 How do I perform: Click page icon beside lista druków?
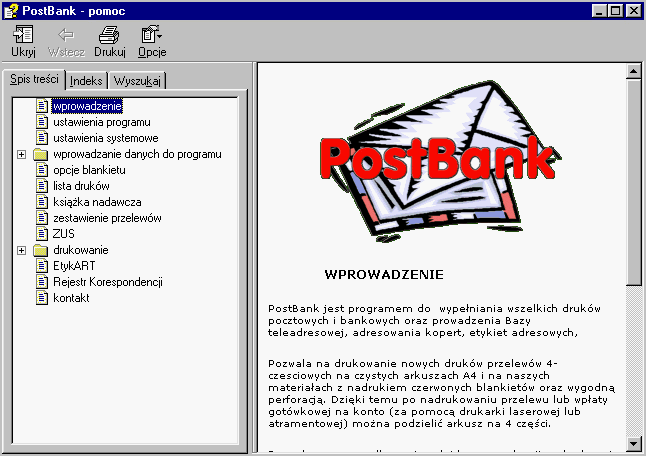tap(42, 186)
